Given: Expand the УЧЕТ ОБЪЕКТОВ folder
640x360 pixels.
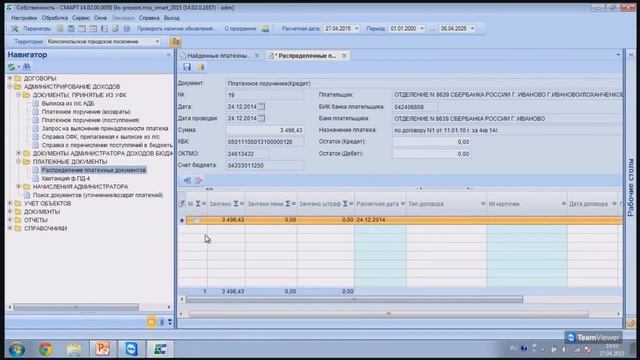Looking at the screenshot, I should pyautogui.click(x=10, y=203).
